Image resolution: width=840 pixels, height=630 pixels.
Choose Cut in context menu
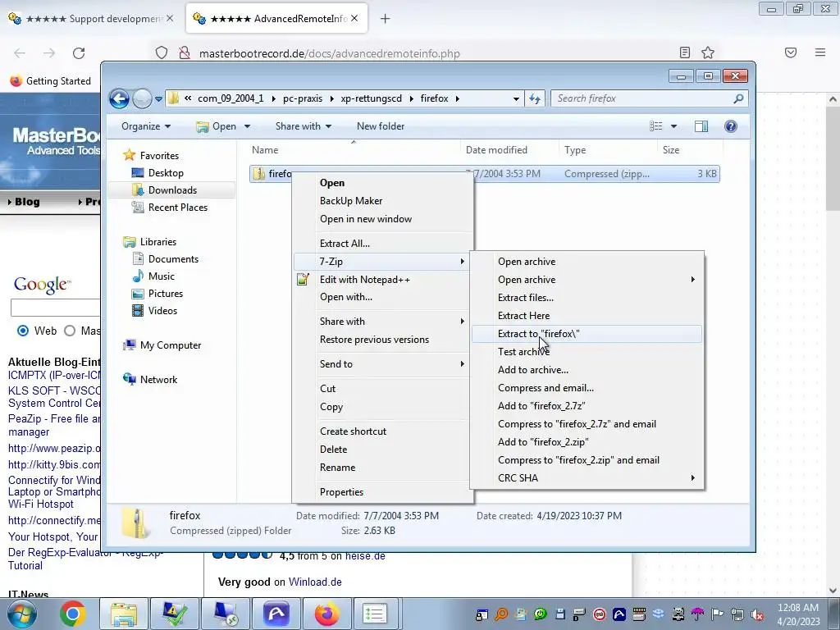(383, 389)
